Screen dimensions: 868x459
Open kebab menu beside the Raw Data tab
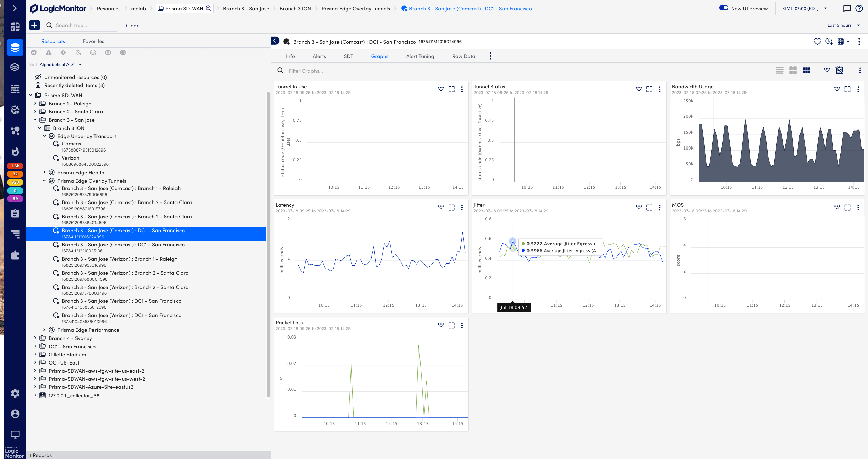490,56
